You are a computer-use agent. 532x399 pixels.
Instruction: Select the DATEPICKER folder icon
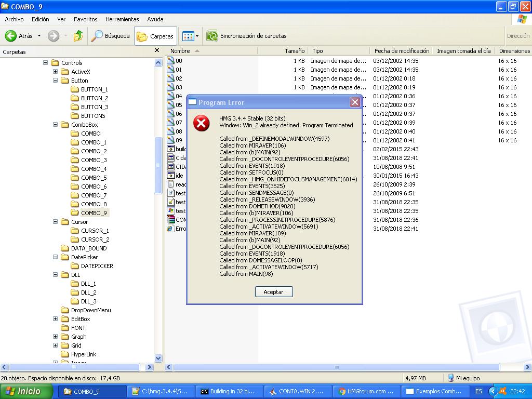click(75, 265)
